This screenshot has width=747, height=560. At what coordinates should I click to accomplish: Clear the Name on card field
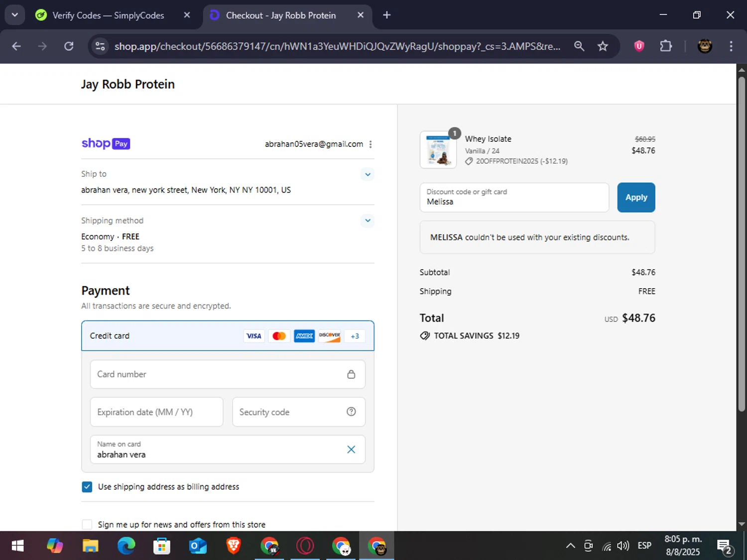(351, 449)
